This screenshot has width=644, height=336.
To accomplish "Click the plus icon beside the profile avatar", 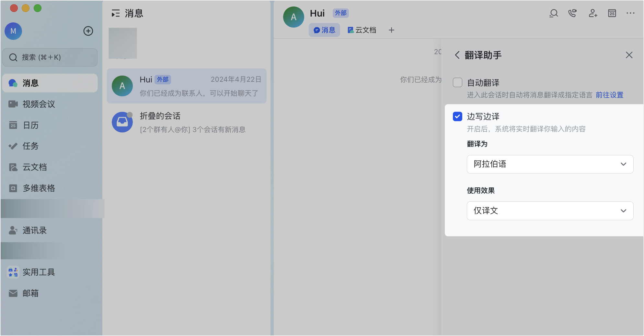I will tap(88, 31).
